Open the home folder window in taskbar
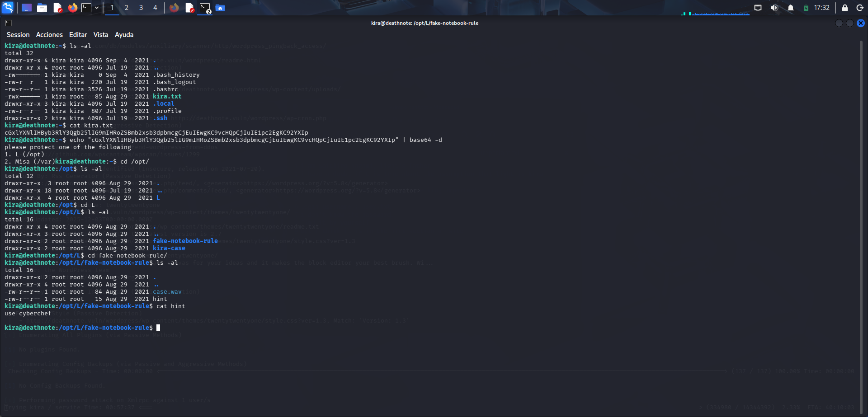This screenshot has width=868, height=417. (x=220, y=8)
